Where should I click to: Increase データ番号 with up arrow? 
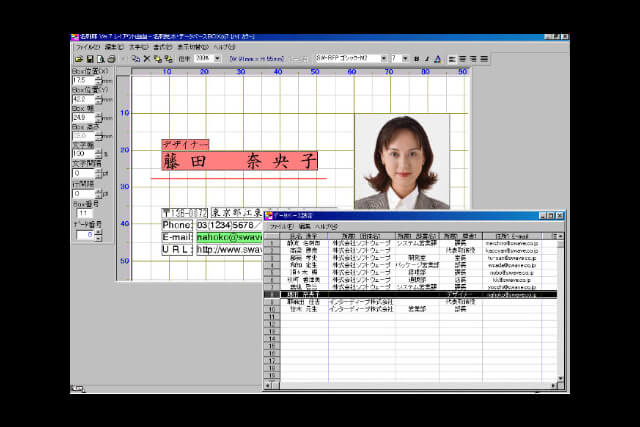[98, 233]
